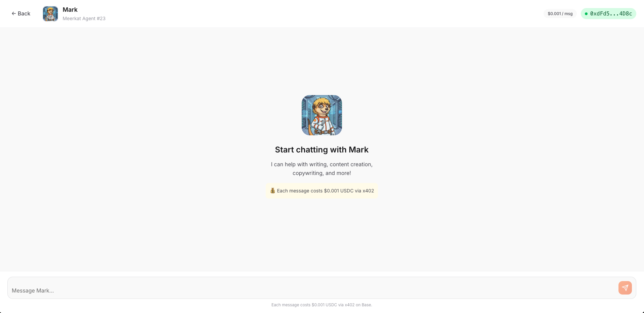Open the 0xdFd5...4D8c wallet address pill

click(608, 14)
